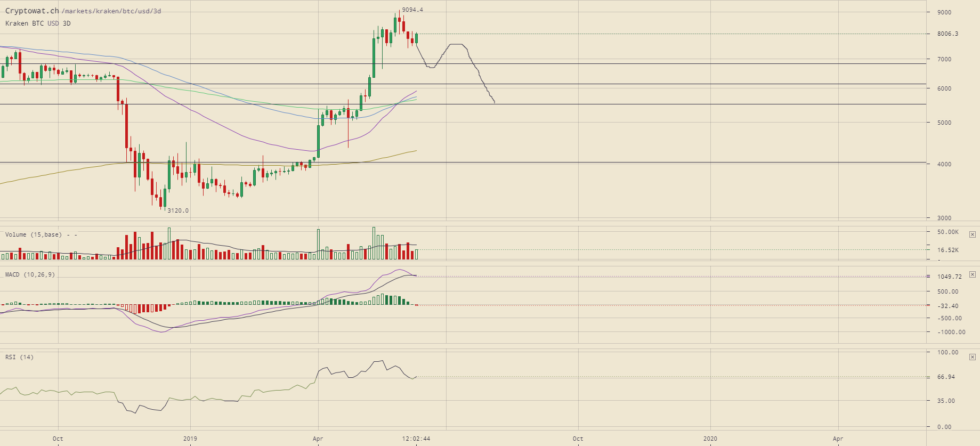Open MACD (10,26,9) indicator settings label
Image resolution: width=980 pixels, height=446 pixels.
tap(30, 275)
